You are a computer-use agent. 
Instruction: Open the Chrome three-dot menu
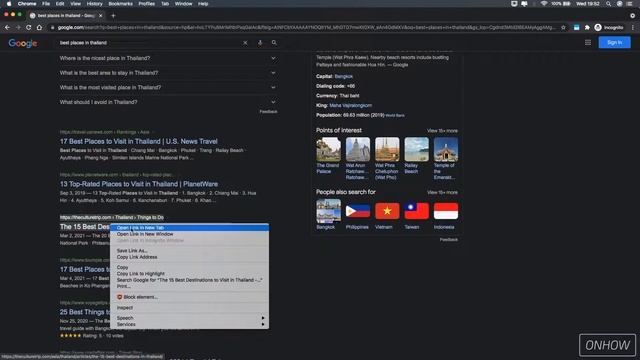(x=633, y=27)
